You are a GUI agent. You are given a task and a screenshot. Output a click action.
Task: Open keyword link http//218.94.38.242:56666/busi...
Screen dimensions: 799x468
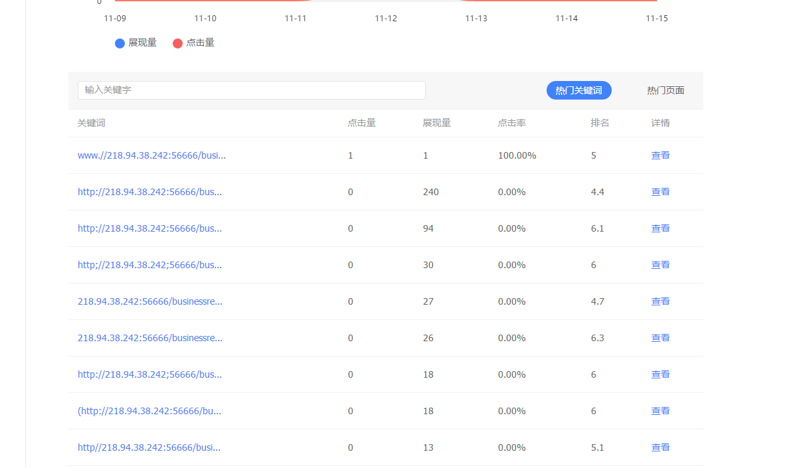click(149, 448)
